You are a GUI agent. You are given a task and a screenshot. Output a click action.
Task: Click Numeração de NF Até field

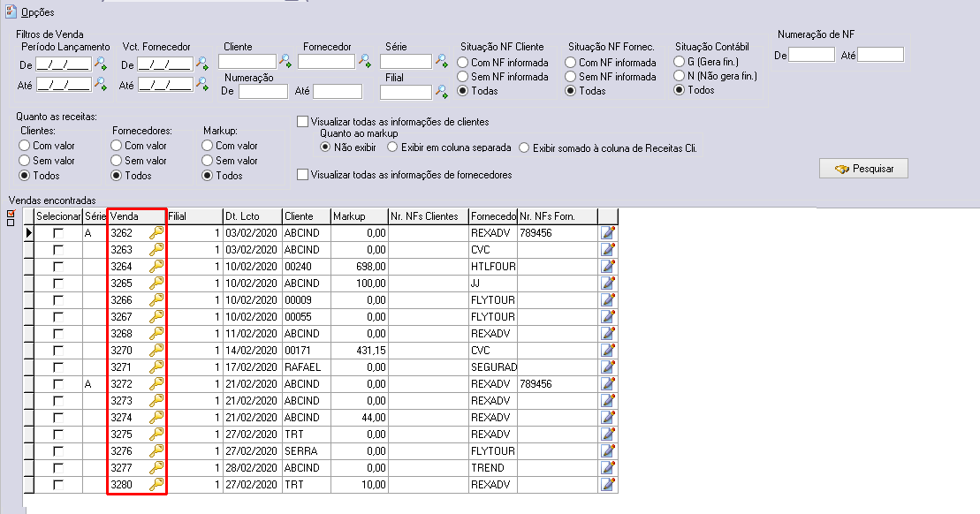tap(881, 55)
